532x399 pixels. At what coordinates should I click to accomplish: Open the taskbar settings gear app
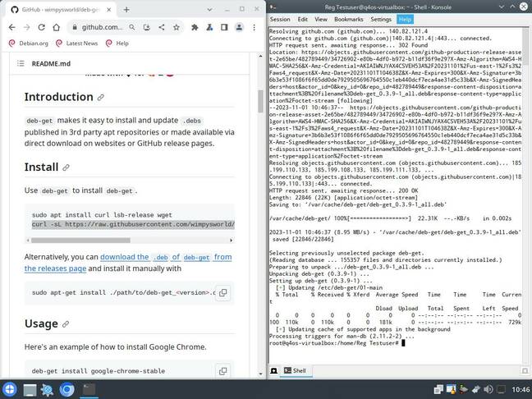[47, 390]
